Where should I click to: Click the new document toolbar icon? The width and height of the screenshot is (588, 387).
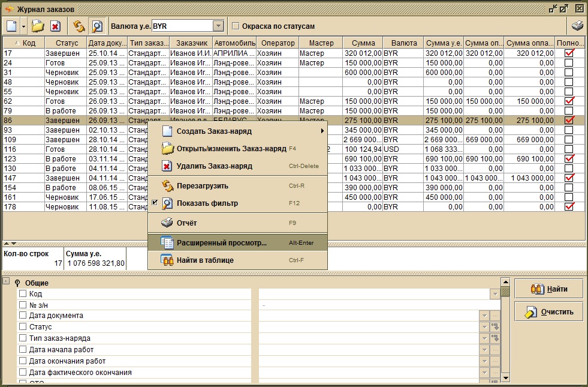(x=11, y=26)
